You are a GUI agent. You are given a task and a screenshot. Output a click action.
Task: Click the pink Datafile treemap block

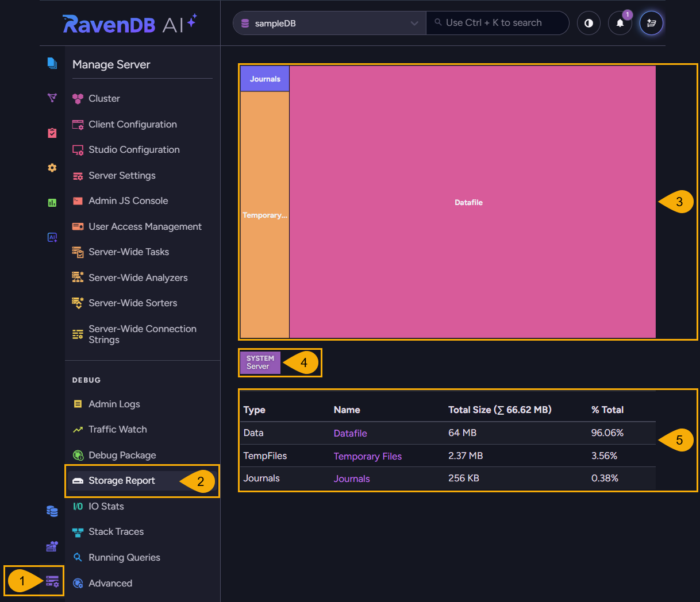tap(472, 202)
